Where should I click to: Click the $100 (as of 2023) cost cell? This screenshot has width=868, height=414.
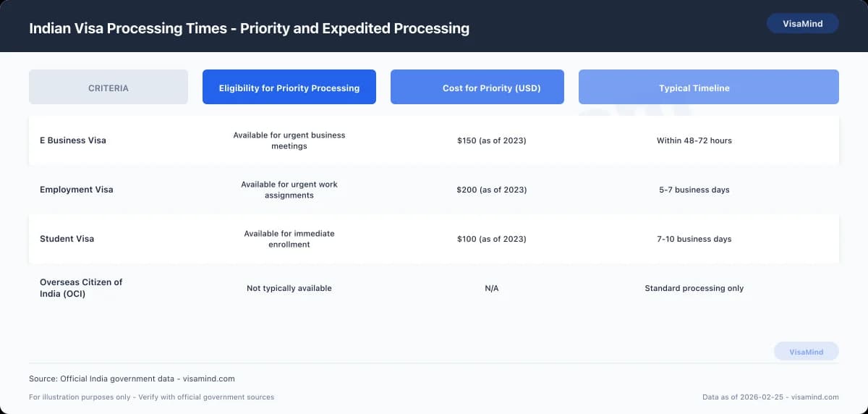pyautogui.click(x=492, y=239)
